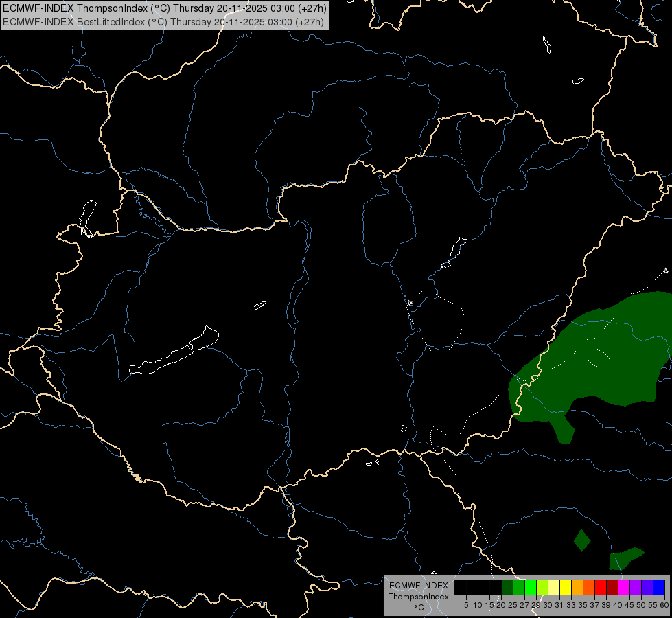Click the ThompsonIndex title line

pyautogui.click(x=165, y=8)
